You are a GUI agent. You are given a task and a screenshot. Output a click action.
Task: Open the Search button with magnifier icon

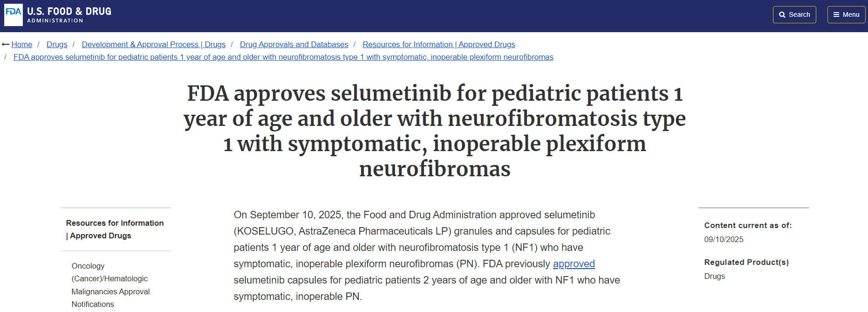(794, 15)
